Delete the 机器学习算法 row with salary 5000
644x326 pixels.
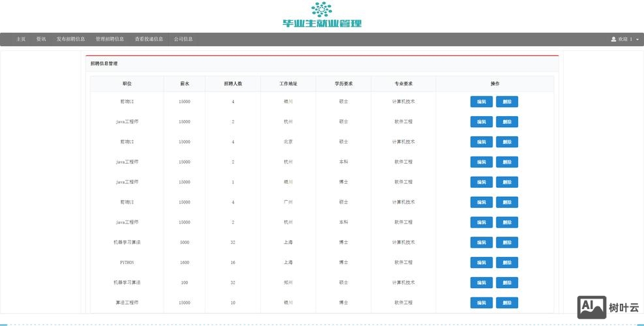click(x=507, y=243)
